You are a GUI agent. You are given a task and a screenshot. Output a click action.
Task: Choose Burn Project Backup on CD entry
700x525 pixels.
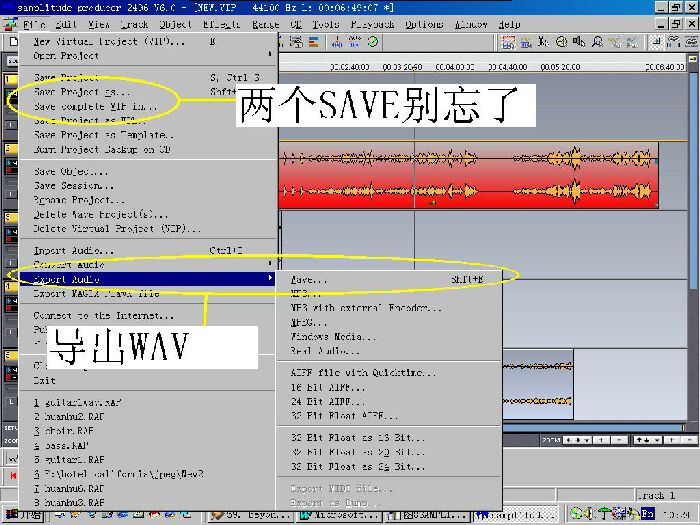pos(147,150)
